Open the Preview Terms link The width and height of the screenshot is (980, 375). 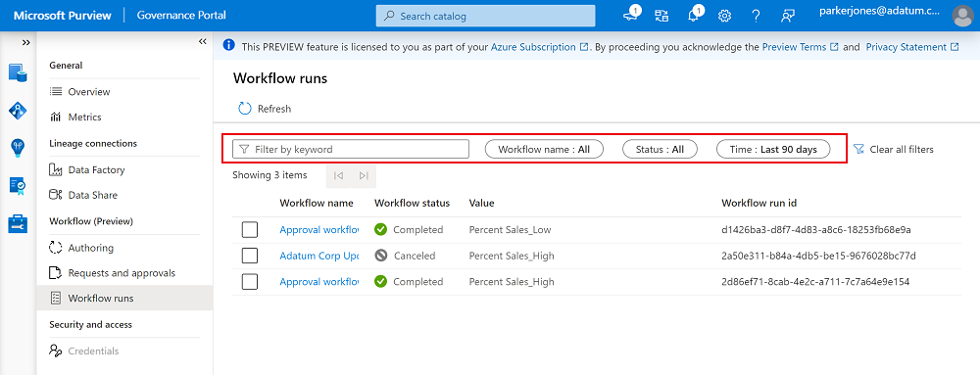(800, 47)
